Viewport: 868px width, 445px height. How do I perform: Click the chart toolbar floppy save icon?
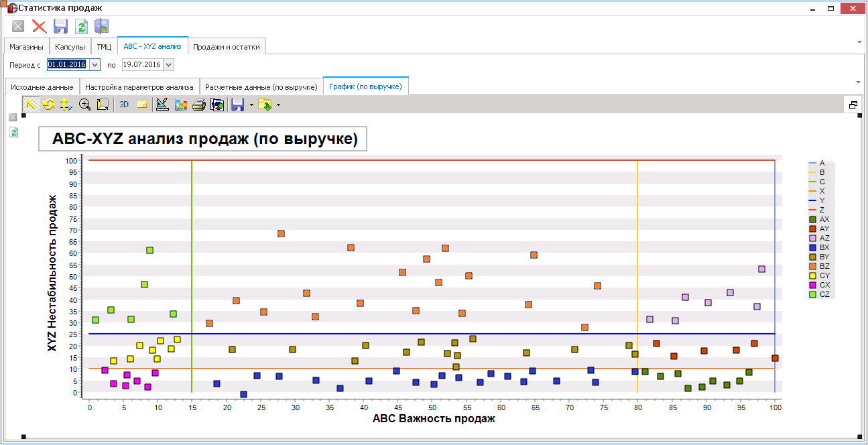coord(237,105)
